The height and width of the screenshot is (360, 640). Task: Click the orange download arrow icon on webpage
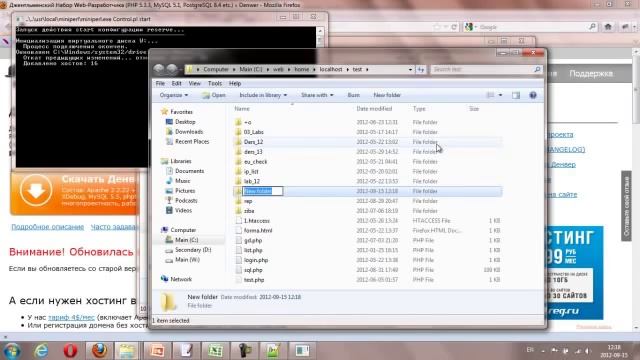36,190
